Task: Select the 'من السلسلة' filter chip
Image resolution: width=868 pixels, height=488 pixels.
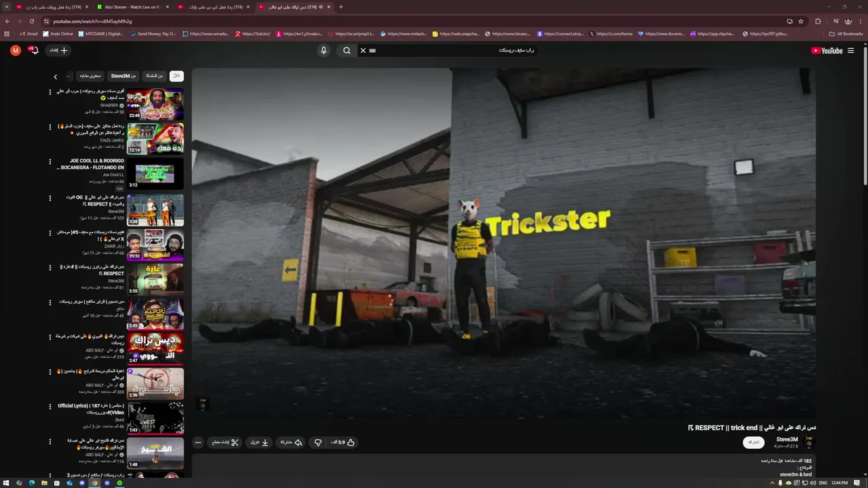Action: [x=154, y=76]
